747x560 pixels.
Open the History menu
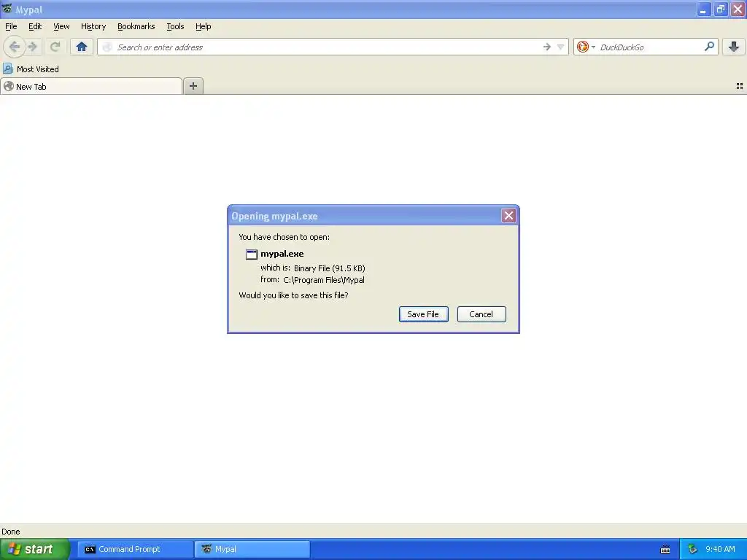pyautogui.click(x=93, y=27)
